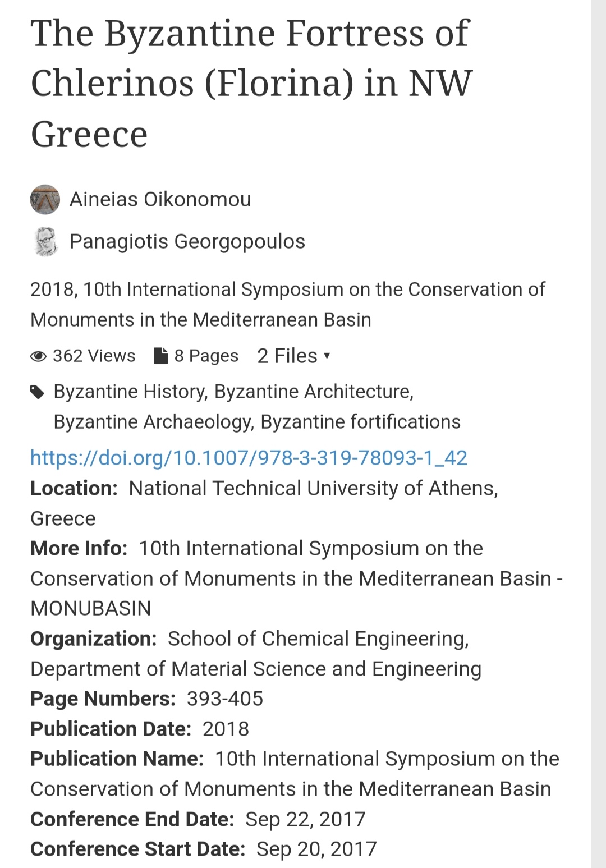Expand the 2 Files dropdown
The height and width of the screenshot is (868, 606).
293,356
